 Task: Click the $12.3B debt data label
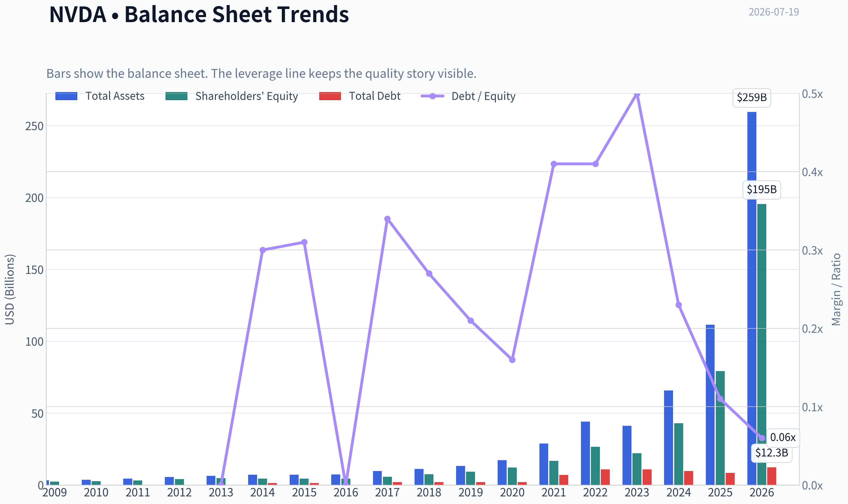pyautogui.click(x=772, y=453)
